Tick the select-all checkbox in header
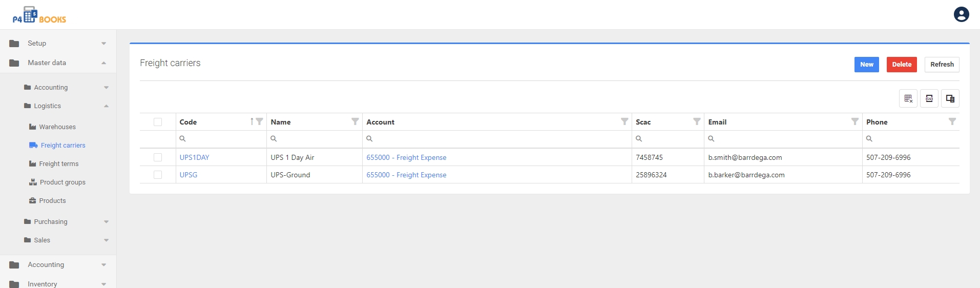Screen dimensions: 980x288 tap(158, 122)
